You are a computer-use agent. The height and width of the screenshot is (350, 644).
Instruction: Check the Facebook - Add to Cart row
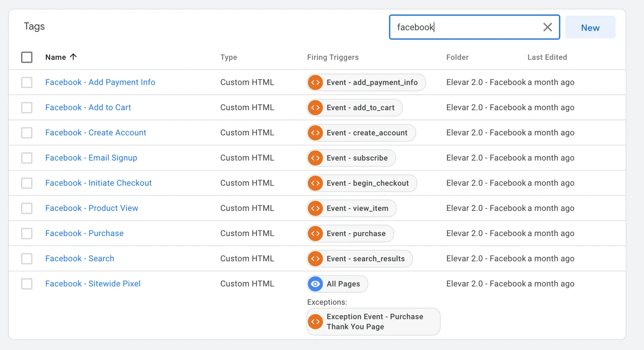(27, 108)
